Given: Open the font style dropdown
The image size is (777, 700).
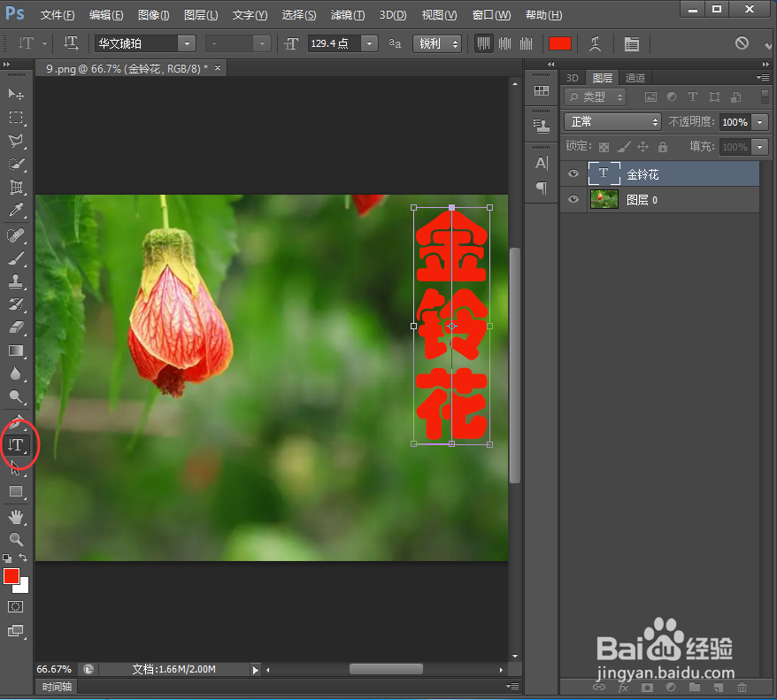Looking at the screenshot, I should pos(262,43).
